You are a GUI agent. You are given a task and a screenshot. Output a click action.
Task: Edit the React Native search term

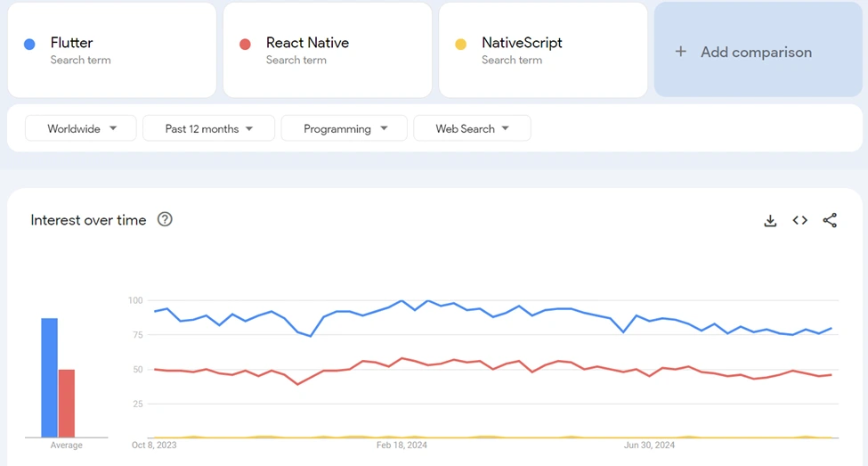tap(307, 43)
